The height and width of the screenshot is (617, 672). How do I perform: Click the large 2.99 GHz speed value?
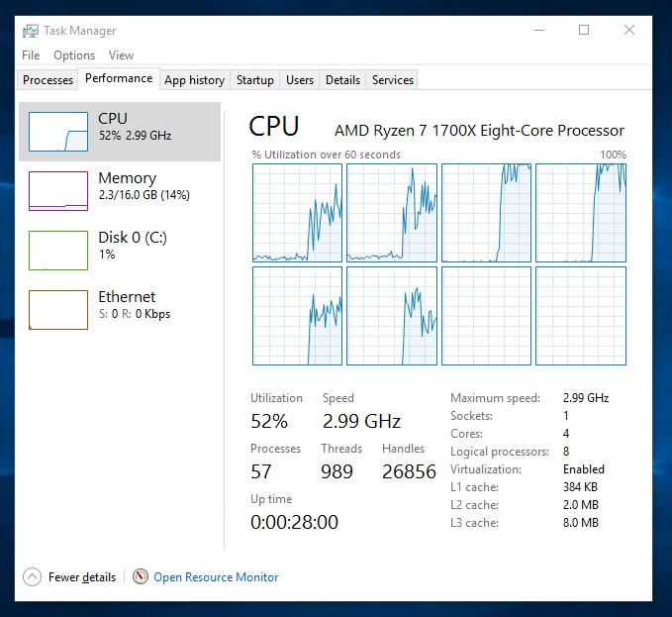(361, 421)
